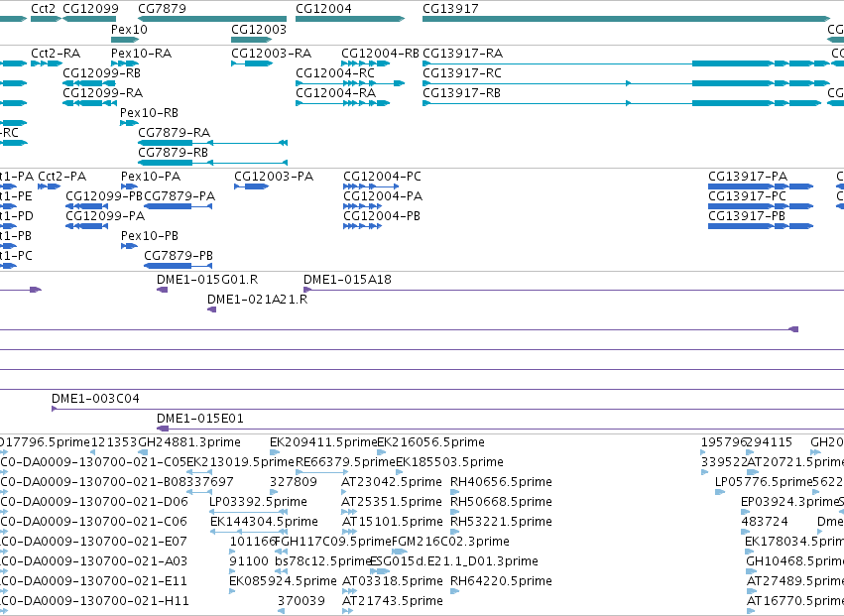Screen dimensions: 844x616
Task: Click the CG12004-RA transcript label
Action: [336, 92]
